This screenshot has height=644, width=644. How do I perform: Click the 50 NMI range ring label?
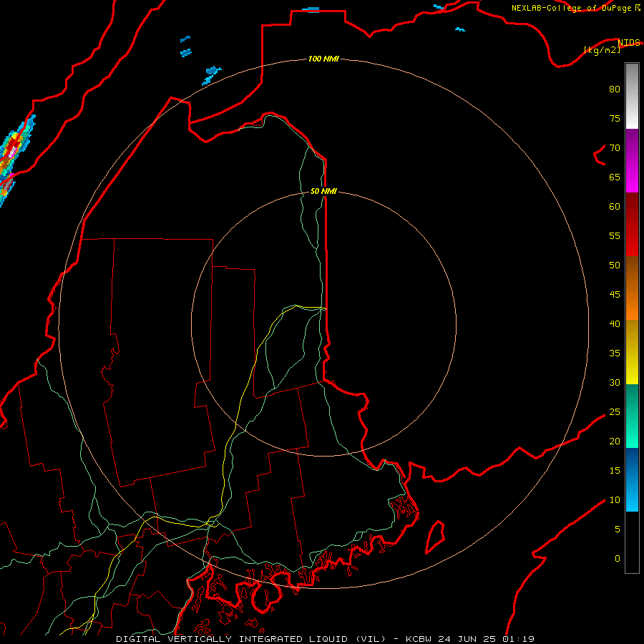(323, 191)
